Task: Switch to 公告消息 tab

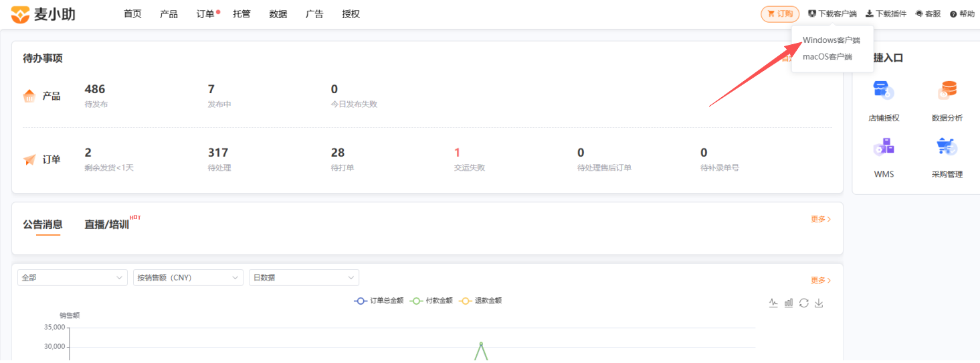Action: 43,224
